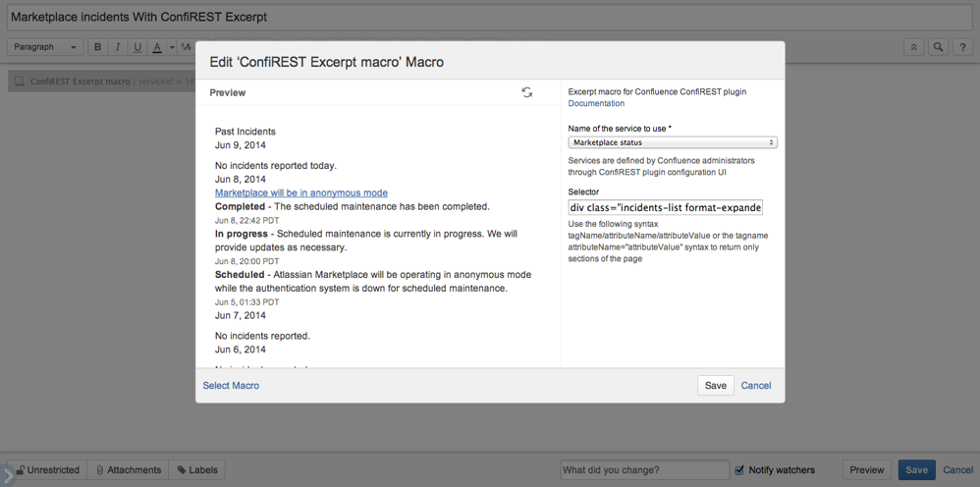Toggle bold formatting in editor toolbar
Viewport: 980px width, 487px height.
click(97, 47)
